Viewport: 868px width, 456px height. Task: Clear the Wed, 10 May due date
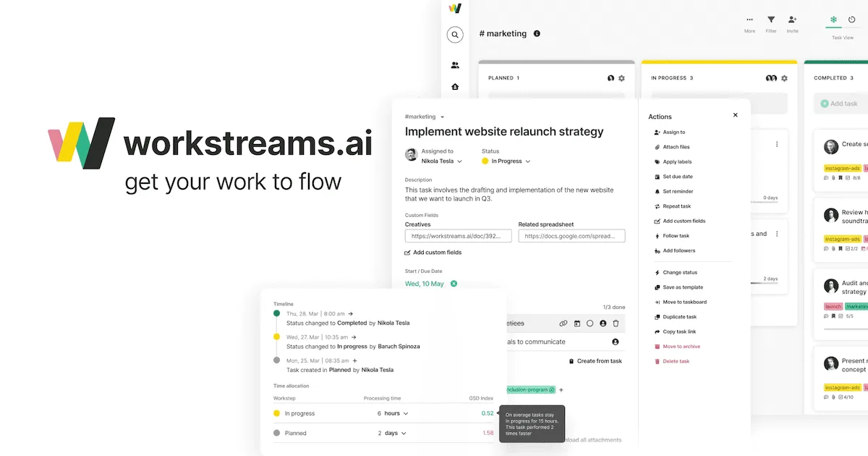[454, 284]
